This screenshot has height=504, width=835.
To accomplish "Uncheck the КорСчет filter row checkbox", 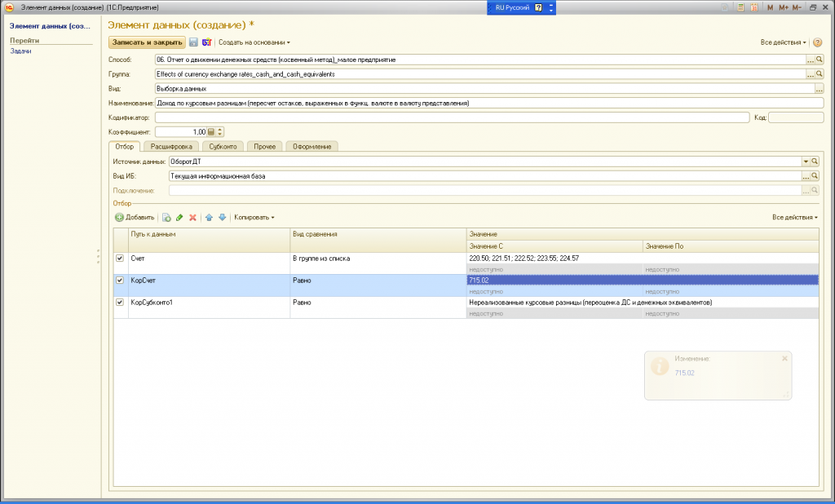I will (120, 281).
